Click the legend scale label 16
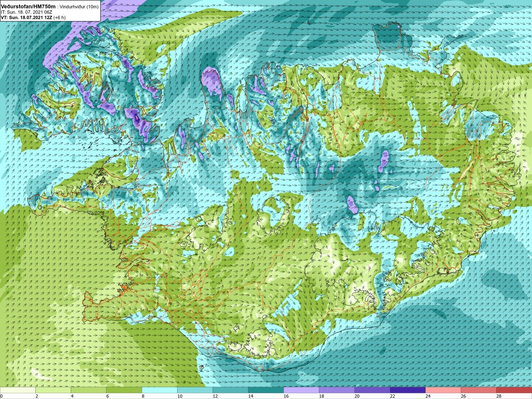Screen dimensions: 532x399 pyautogui.click(x=286, y=396)
